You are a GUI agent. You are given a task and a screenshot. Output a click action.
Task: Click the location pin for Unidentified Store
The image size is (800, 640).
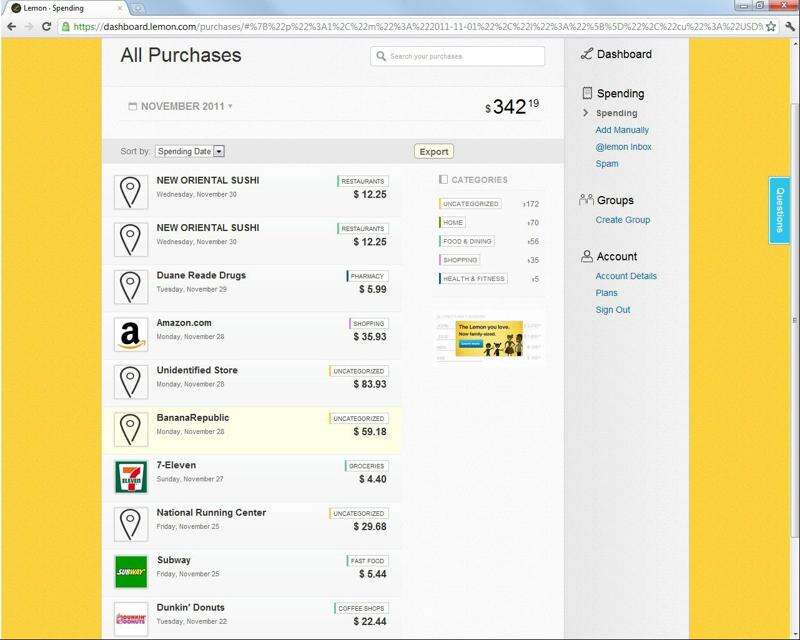(x=131, y=382)
